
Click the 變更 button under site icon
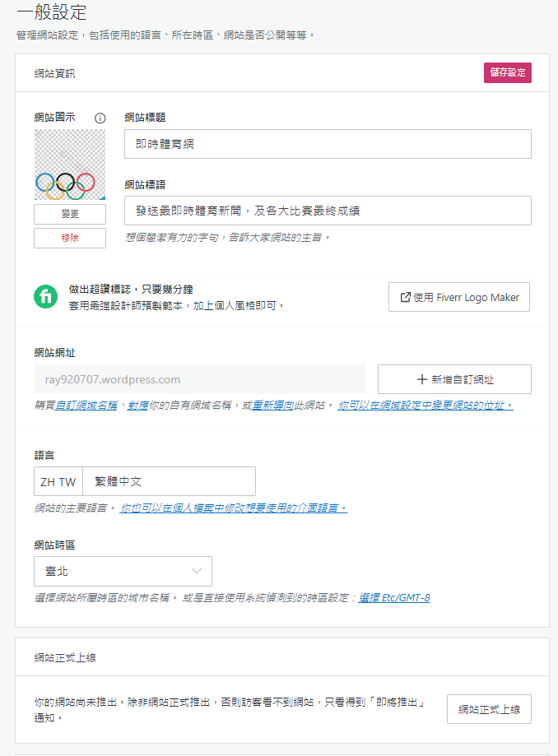[x=70, y=214]
